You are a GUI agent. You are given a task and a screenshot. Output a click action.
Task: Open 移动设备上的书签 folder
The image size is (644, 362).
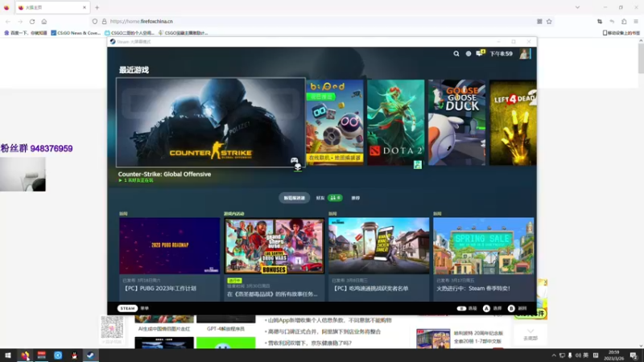point(621,33)
